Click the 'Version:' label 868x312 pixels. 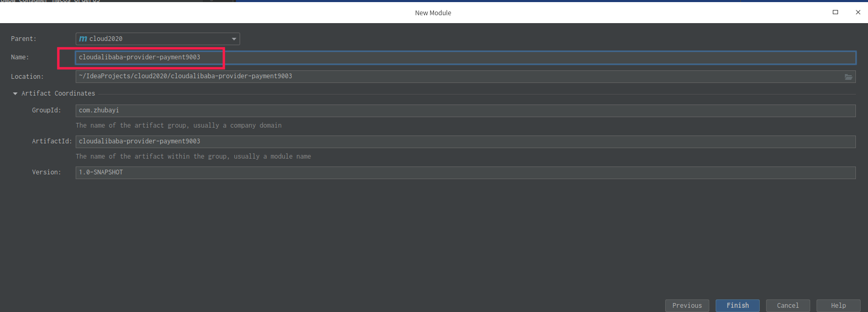pos(46,172)
